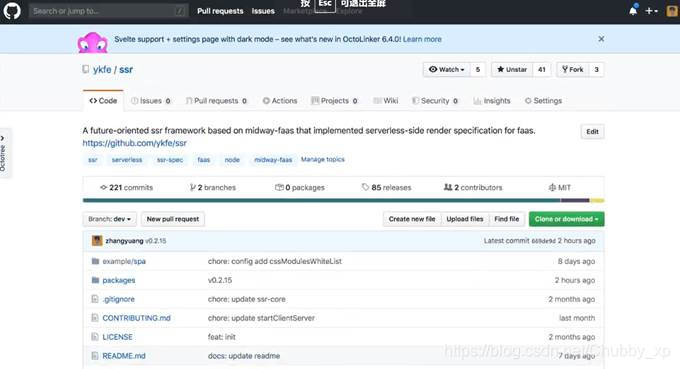View the 5 watchers count
680x369 pixels.
click(x=478, y=69)
